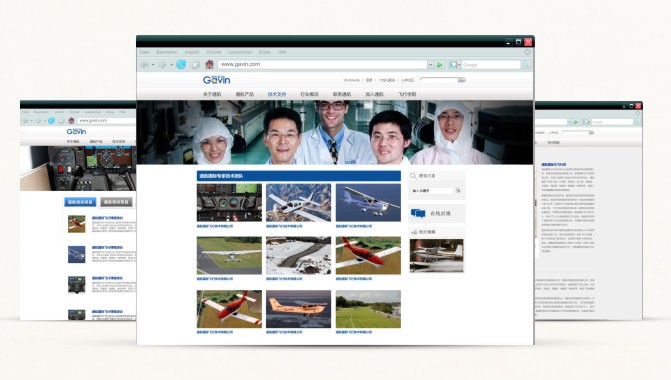This screenshot has height=380, width=671.
Task: Open the search engine selector dropdown
Action: click(x=459, y=65)
